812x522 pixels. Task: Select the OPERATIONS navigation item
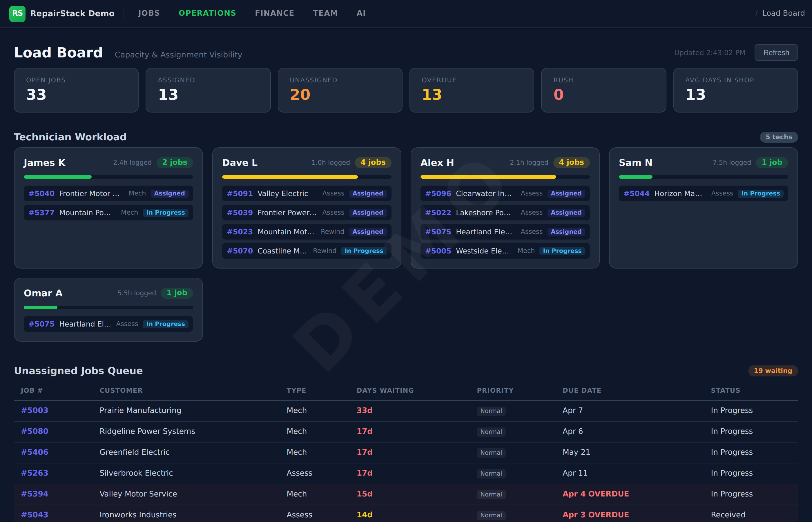[207, 13]
